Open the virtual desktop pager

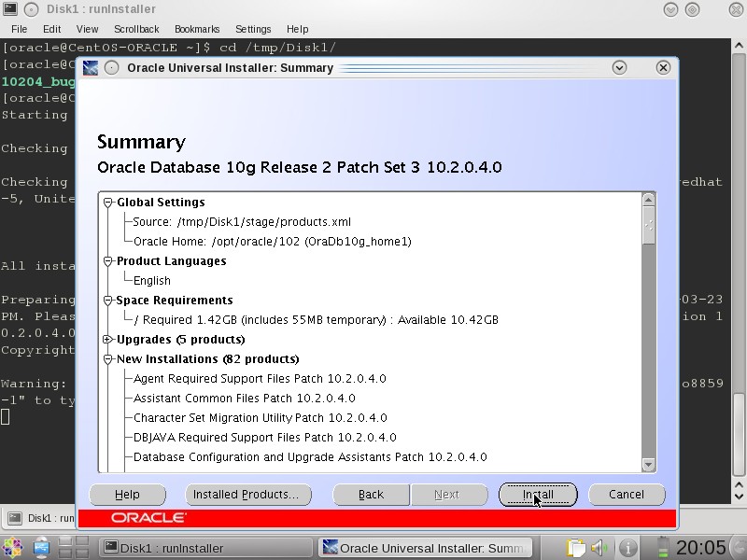coord(73,547)
